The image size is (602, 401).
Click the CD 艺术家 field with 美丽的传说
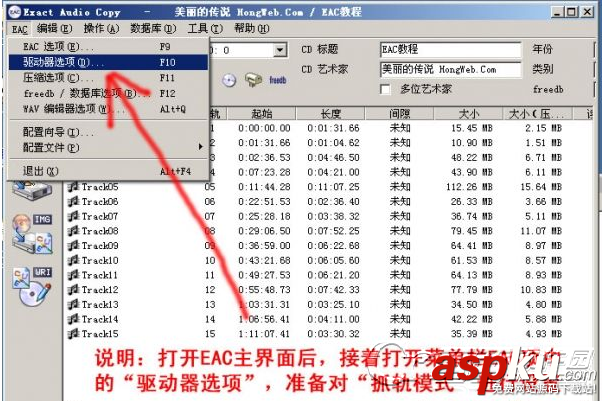pos(451,70)
